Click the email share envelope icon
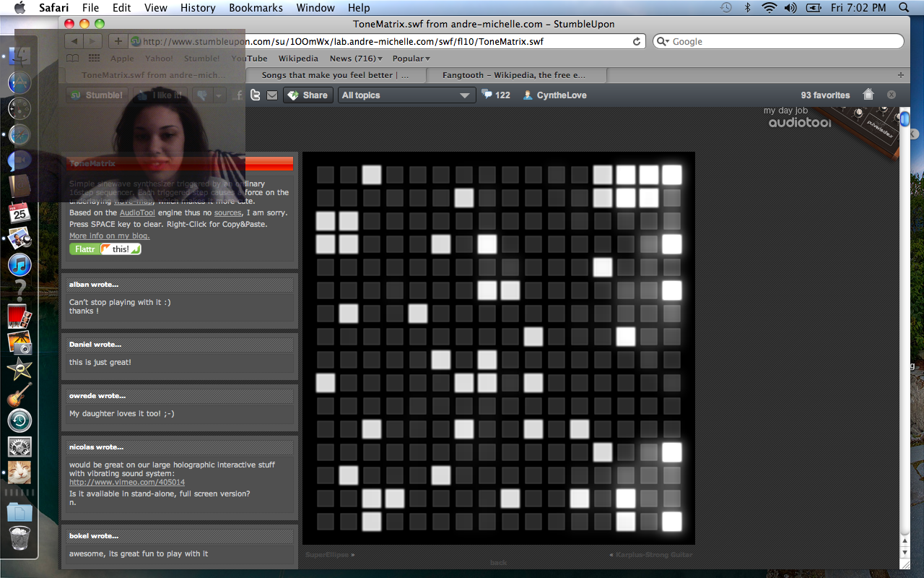This screenshot has height=578, width=924. [272, 95]
